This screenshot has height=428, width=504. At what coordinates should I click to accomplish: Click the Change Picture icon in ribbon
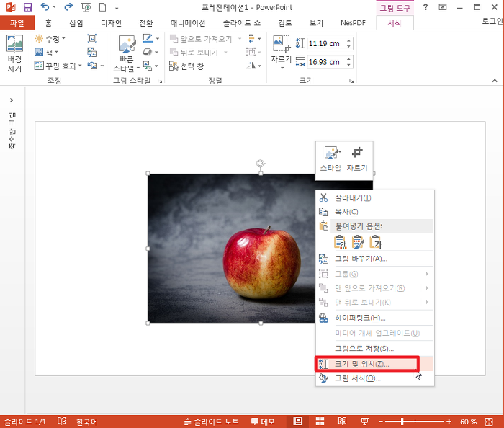click(92, 52)
